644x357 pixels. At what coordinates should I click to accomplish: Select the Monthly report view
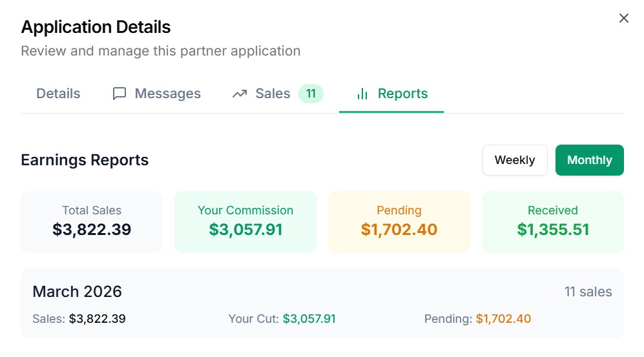click(x=589, y=160)
